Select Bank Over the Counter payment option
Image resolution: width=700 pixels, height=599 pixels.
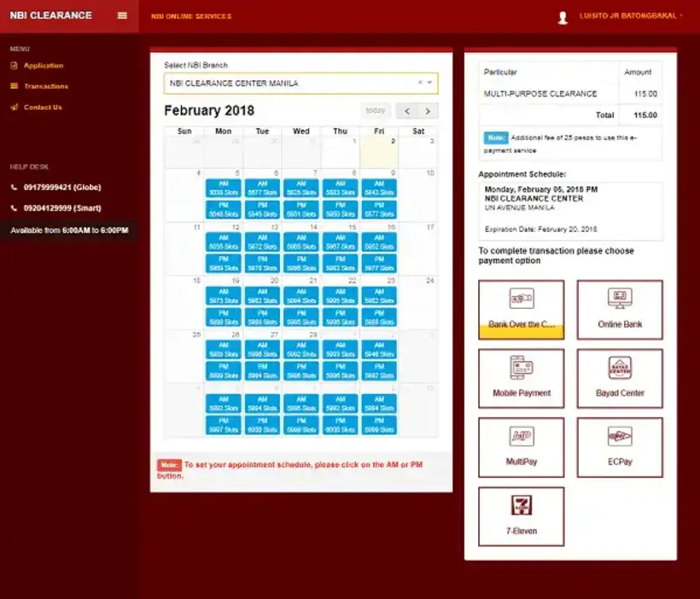click(x=521, y=310)
